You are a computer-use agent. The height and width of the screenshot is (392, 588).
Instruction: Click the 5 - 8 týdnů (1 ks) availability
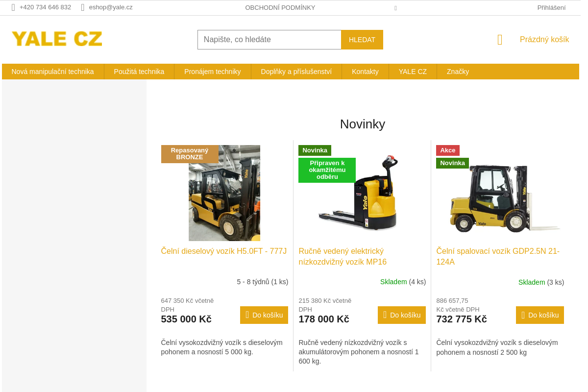click(263, 282)
